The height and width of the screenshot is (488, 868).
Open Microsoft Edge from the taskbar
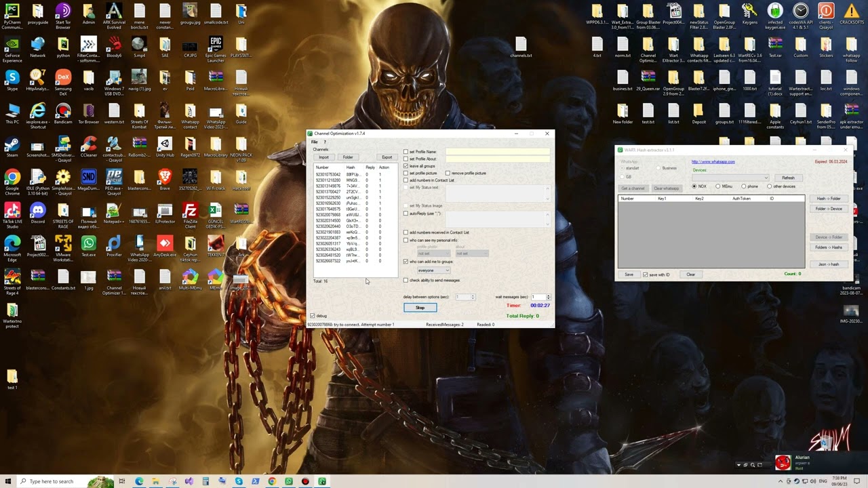click(x=139, y=481)
